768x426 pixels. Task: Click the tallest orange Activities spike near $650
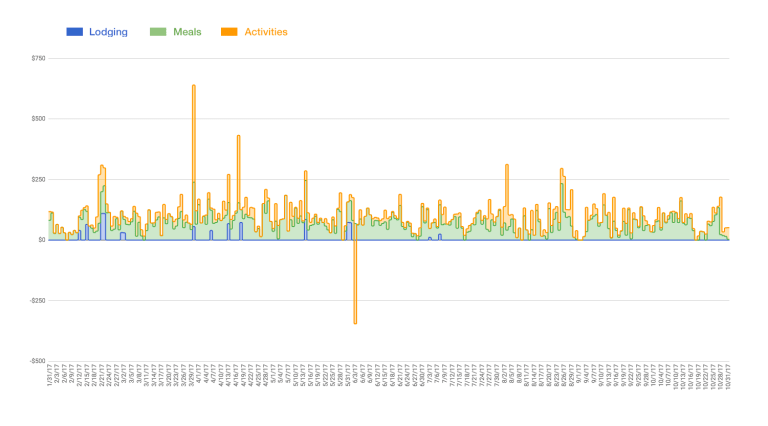pyautogui.click(x=193, y=90)
